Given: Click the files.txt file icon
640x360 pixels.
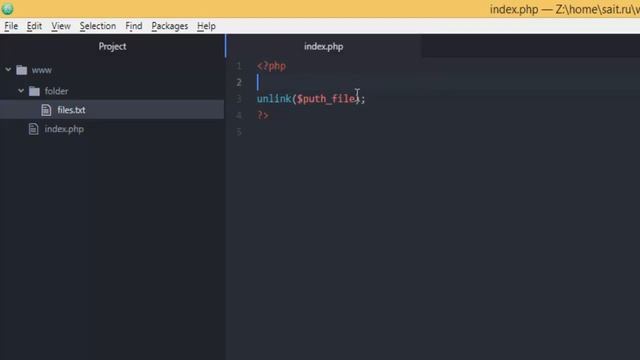Looking at the screenshot, I should 46,110.
